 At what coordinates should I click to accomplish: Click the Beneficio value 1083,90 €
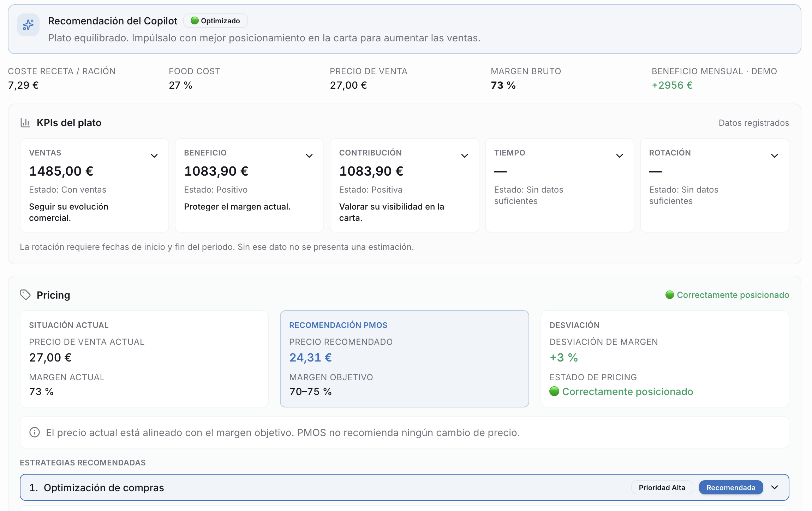click(216, 171)
